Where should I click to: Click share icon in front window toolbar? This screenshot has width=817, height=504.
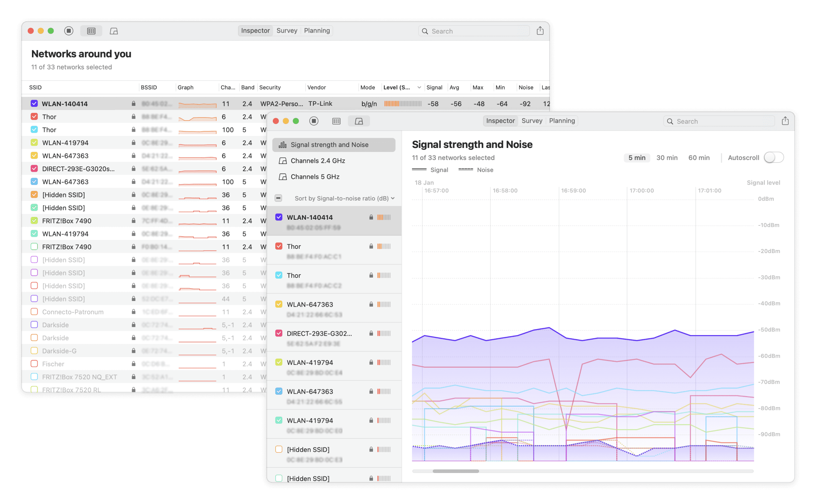785,121
